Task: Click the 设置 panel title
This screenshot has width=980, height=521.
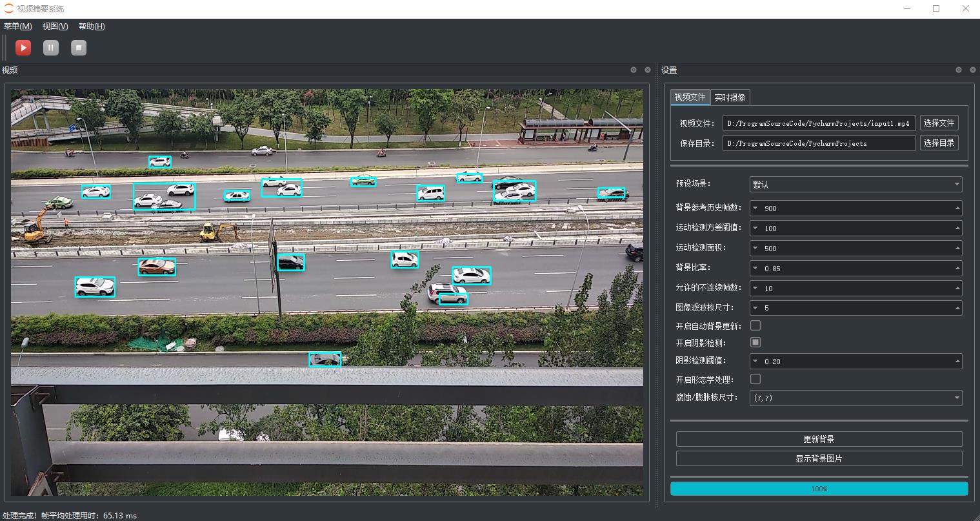Action: pos(669,70)
